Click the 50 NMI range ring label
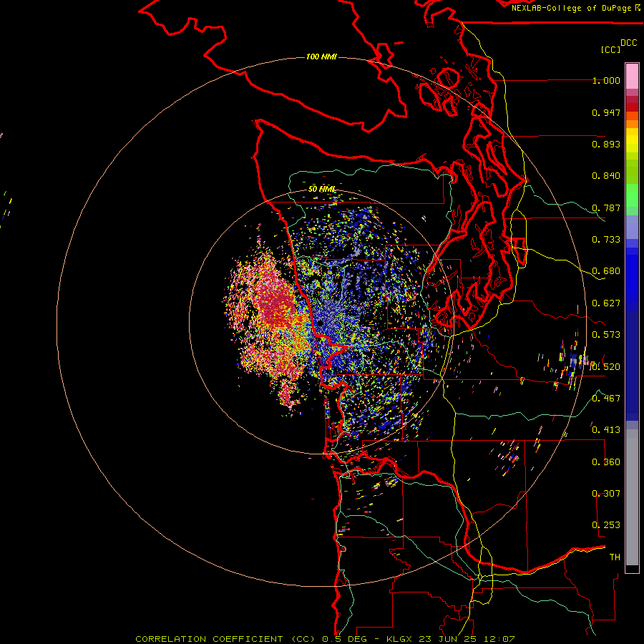Image resolution: width=644 pixels, height=644 pixels. pos(322,190)
